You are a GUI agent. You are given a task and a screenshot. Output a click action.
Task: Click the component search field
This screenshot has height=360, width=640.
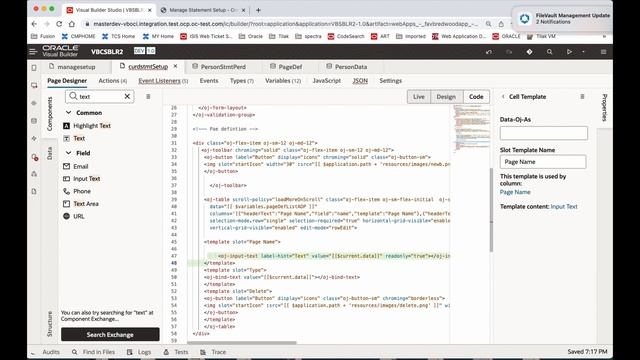pyautogui.click(x=100, y=96)
